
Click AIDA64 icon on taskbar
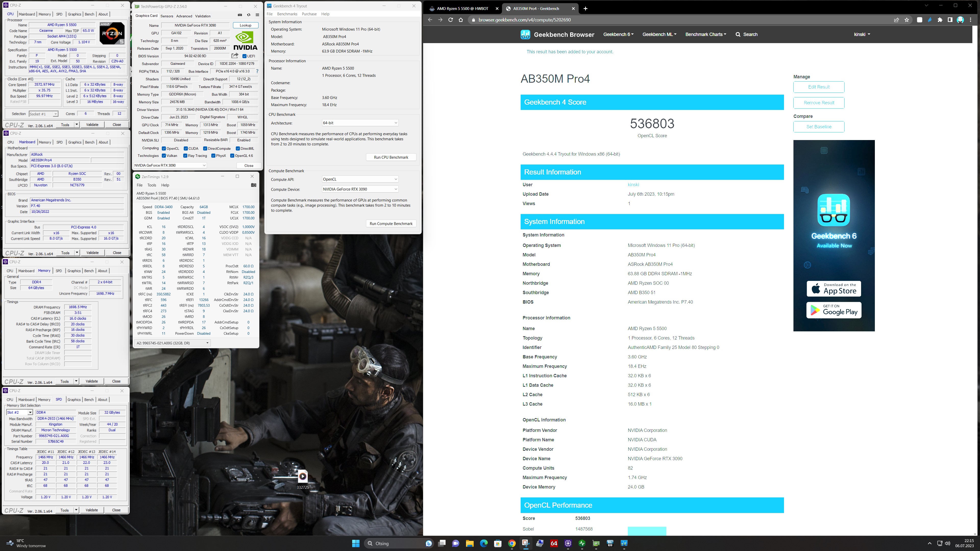(554, 543)
